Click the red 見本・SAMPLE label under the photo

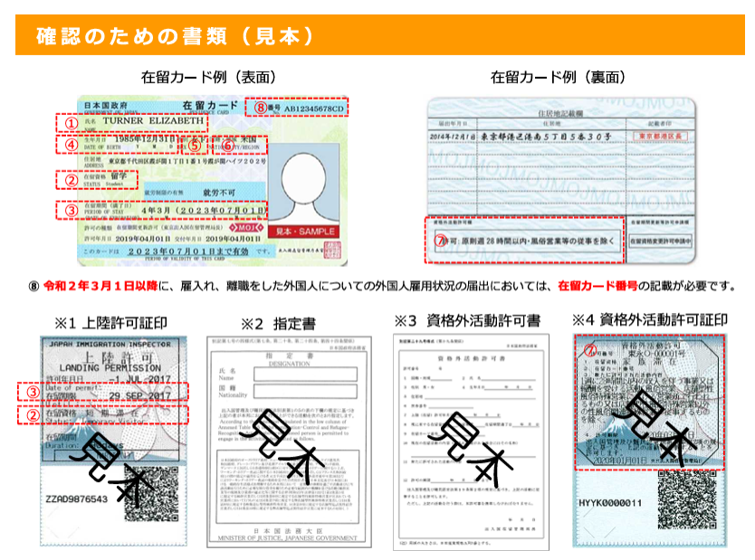click(x=305, y=232)
